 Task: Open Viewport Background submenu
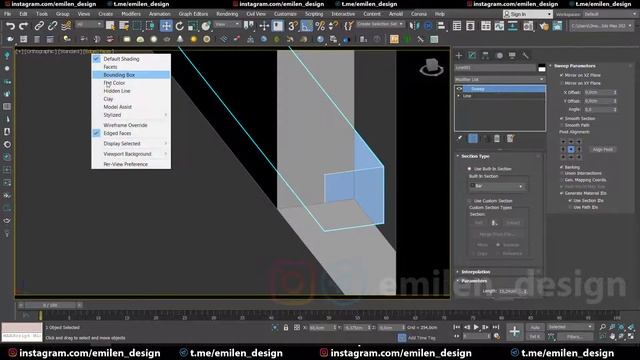pos(127,154)
